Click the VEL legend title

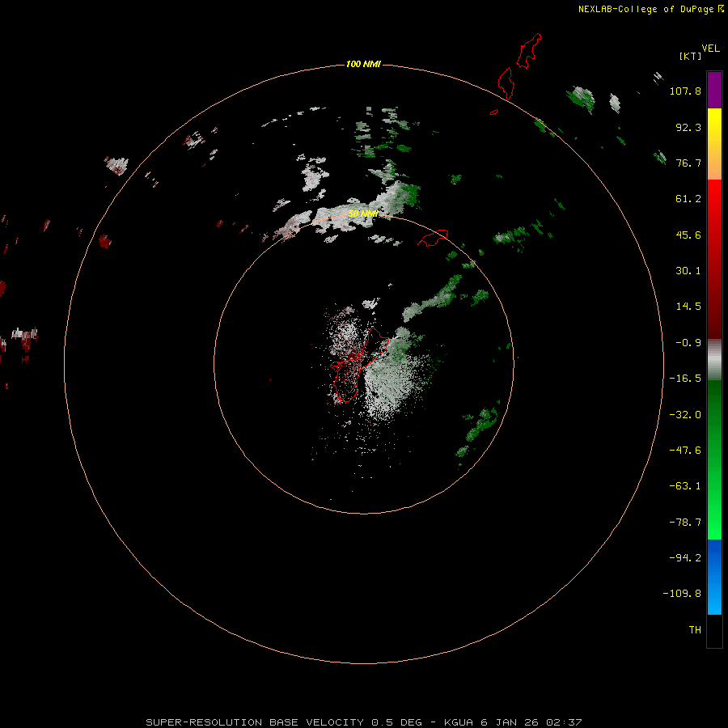tap(710, 49)
